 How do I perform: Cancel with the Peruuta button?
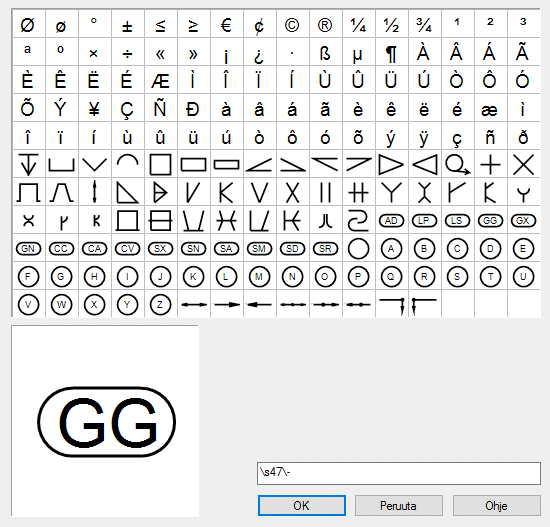(398, 506)
